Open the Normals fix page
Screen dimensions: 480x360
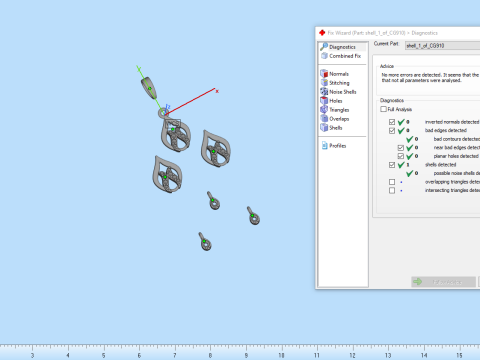(x=335, y=74)
